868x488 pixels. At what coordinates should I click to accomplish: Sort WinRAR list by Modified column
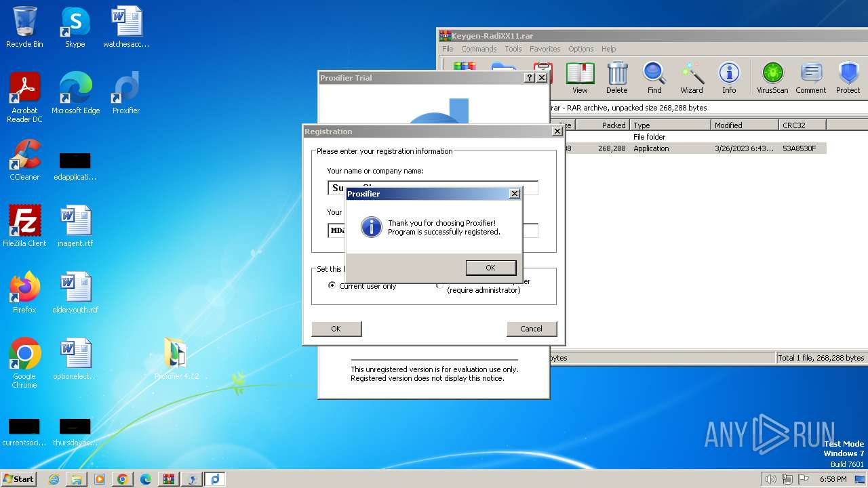tap(745, 125)
